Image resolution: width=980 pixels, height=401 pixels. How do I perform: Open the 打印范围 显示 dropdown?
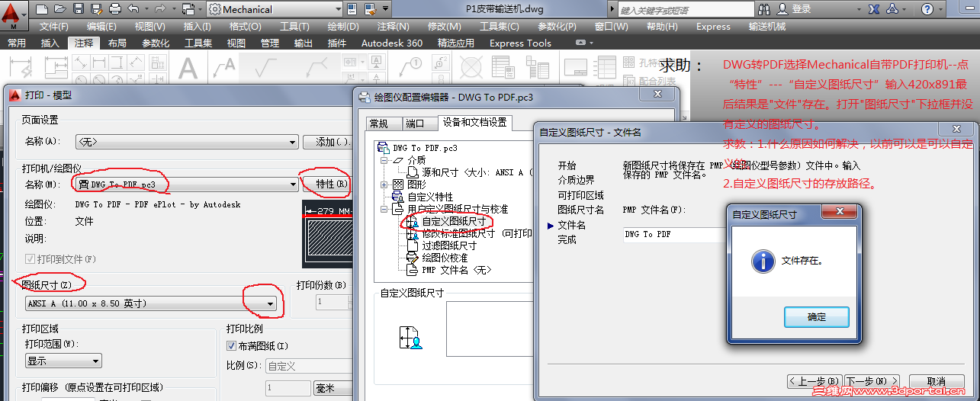pos(63,361)
